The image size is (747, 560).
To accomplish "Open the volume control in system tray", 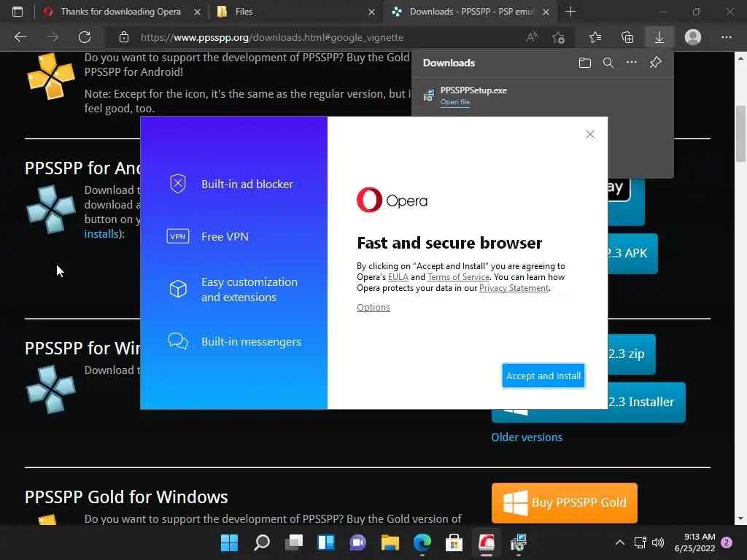I will 658,542.
